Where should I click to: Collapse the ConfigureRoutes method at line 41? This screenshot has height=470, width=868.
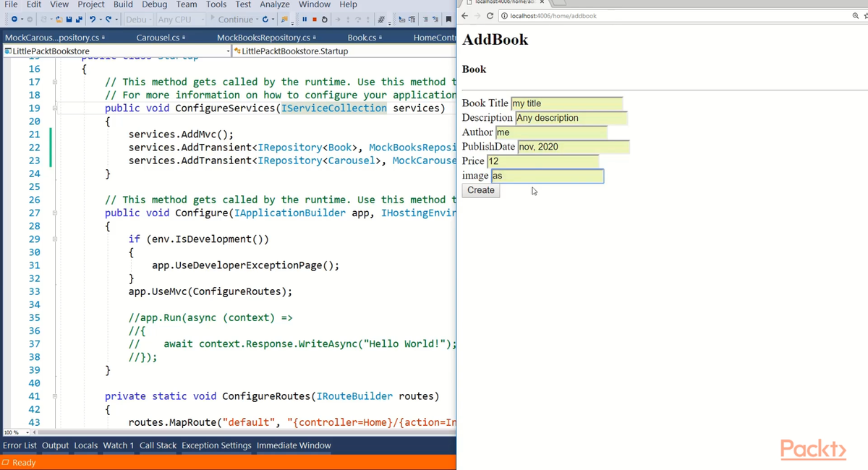tap(54, 396)
